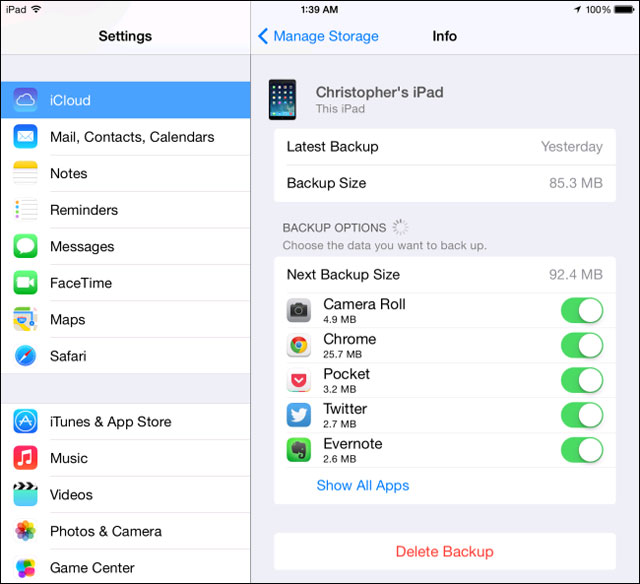The image size is (640, 584).
Task: Tap the Messages speech bubble icon
Action: pyautogui.click(x=25, y=246)
